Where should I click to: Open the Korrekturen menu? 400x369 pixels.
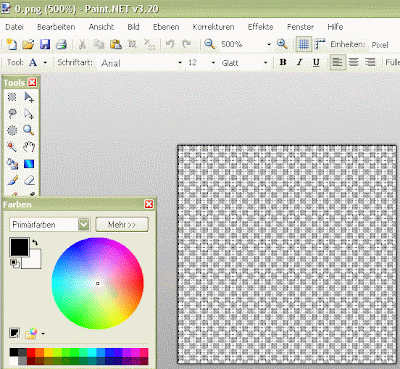(x=213, y=27)
